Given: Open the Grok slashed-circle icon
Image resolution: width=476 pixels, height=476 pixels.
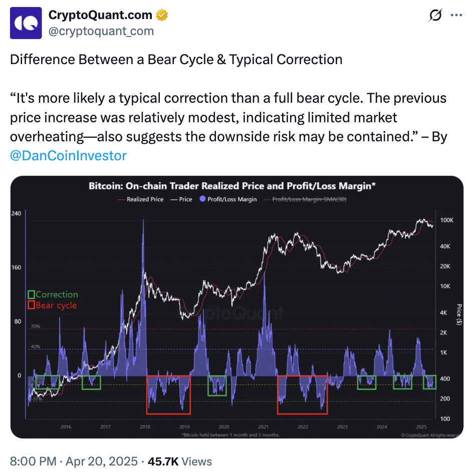Looking at the screenshot, I should (x=435, y=16).
